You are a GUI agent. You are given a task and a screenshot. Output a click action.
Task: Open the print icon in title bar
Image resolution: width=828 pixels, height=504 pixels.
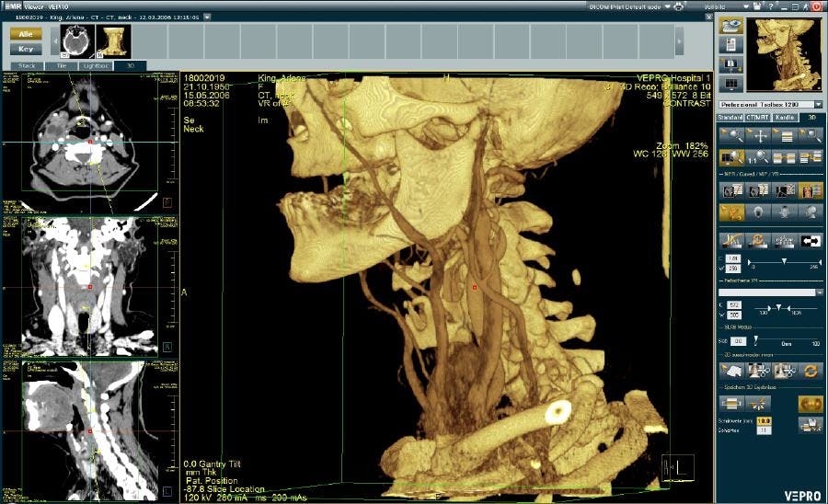click(679, 6)
